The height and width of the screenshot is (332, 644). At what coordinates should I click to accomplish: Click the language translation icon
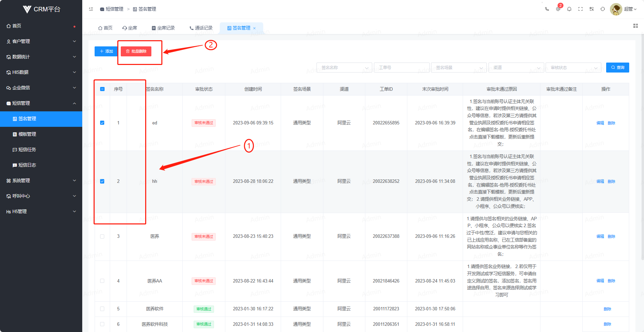[x=592, y=9]
